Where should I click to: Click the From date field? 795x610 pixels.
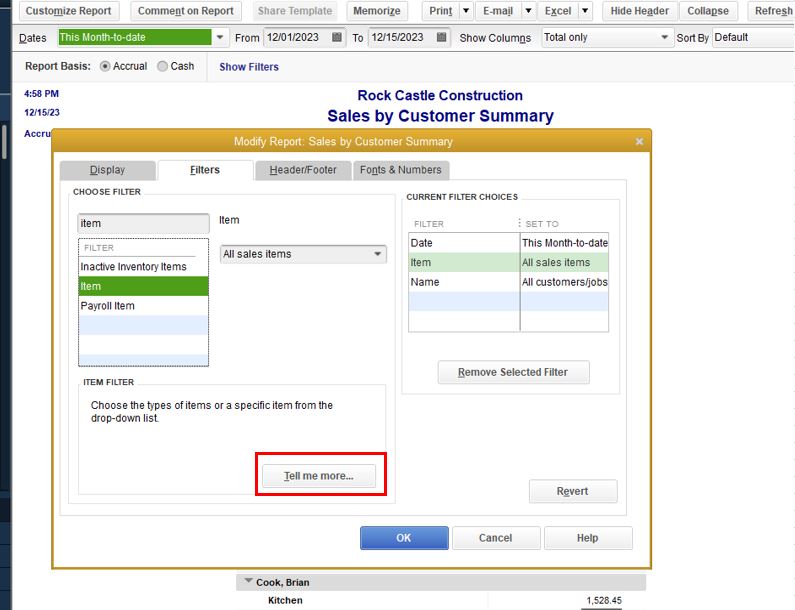coord(297,38)
